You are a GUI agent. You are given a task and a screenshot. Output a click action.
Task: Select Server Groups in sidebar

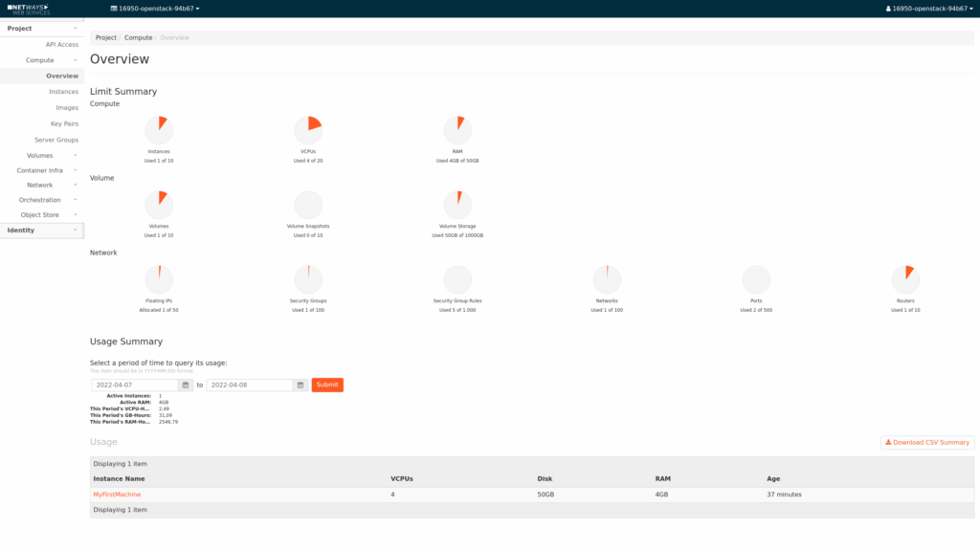click(x=56, y=140)
